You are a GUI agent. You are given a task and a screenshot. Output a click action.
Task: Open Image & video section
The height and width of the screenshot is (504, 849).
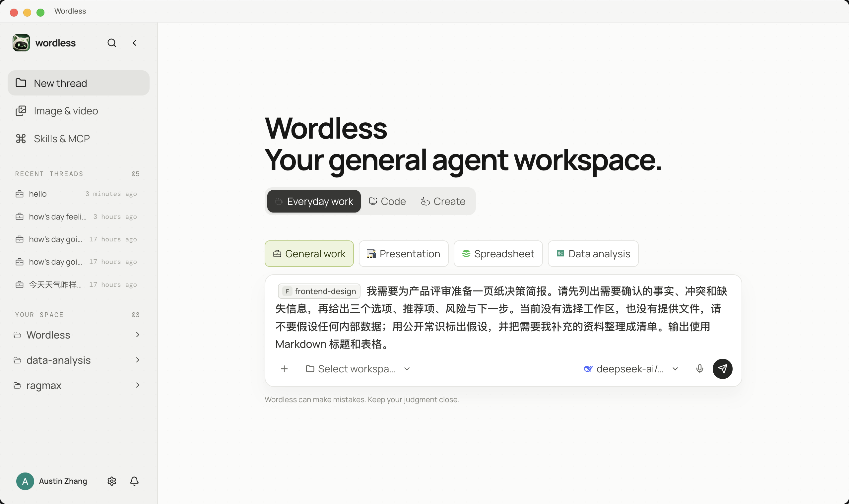coord(79,111)
